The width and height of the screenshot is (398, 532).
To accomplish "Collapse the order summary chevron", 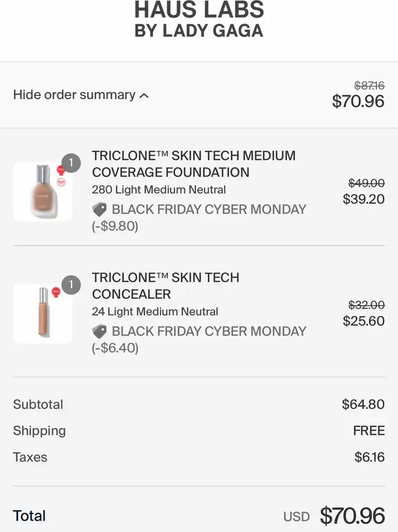I will (144, 96).
